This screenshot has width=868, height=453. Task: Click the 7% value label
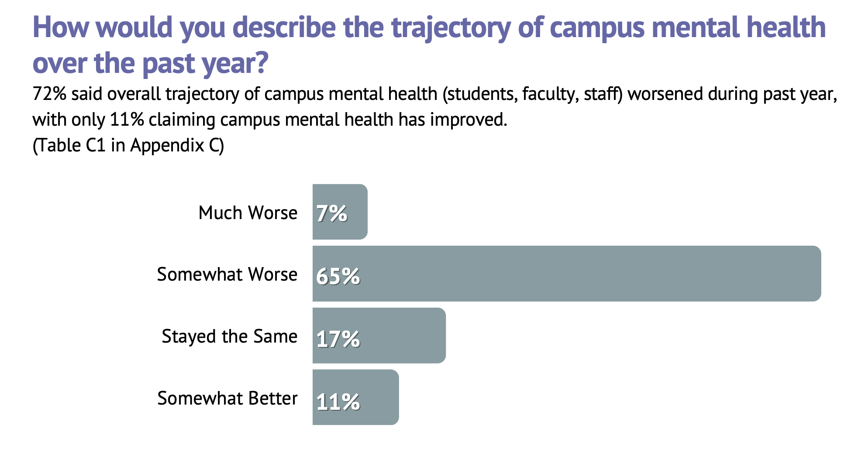[x=332, y=214]
